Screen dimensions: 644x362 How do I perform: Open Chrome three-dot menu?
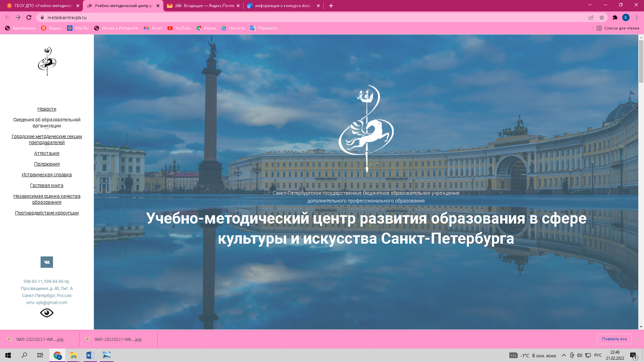(x=637, y=17)
